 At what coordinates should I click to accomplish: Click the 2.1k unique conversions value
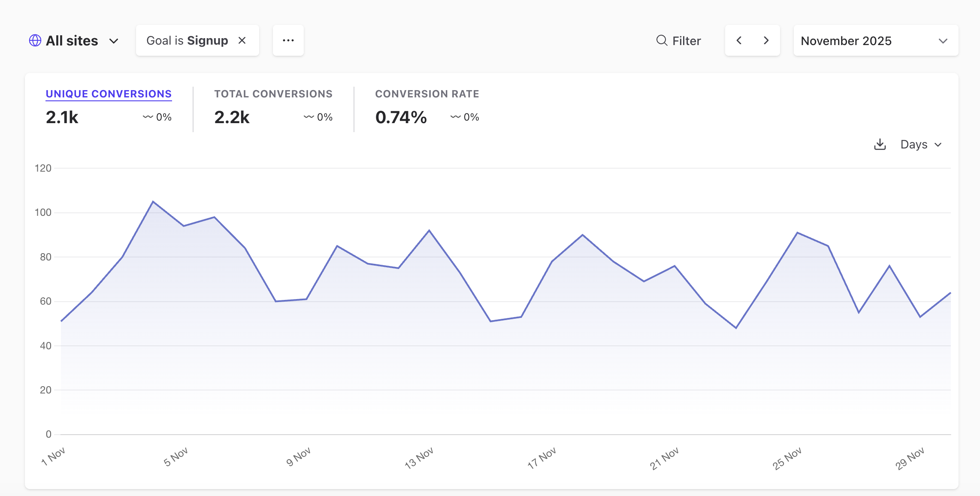pos(62,117)
